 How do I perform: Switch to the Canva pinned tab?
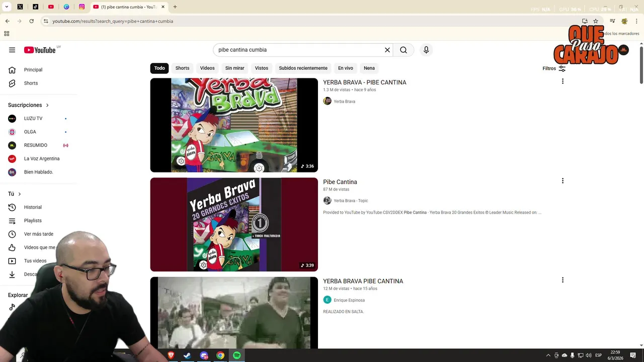coord(66,7)
